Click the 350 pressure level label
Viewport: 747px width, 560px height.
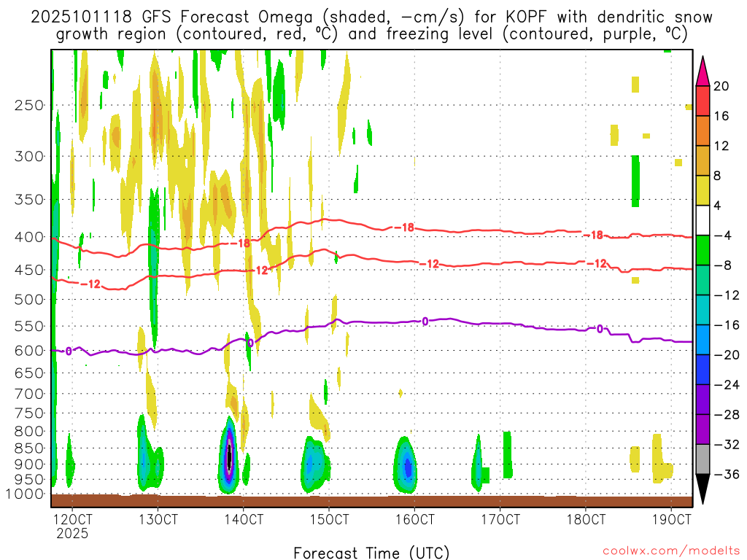[x=29, y=199]
